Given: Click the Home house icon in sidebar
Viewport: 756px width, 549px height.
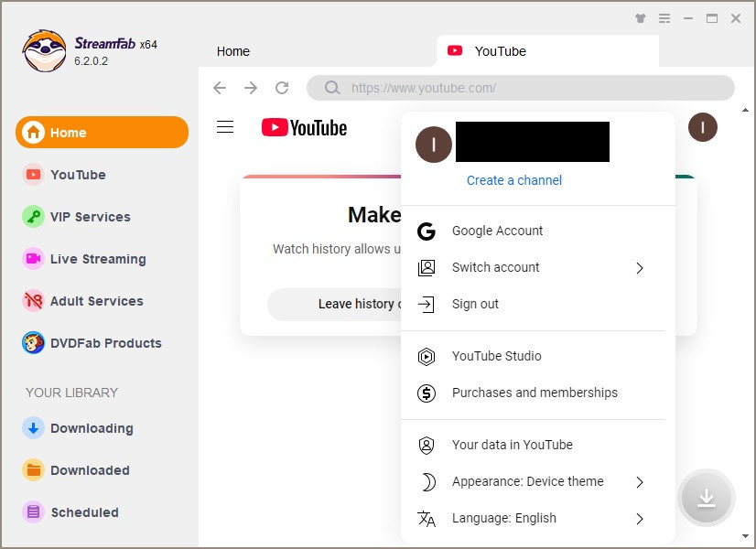Looking at the screenshot, I should coord(33,132).
